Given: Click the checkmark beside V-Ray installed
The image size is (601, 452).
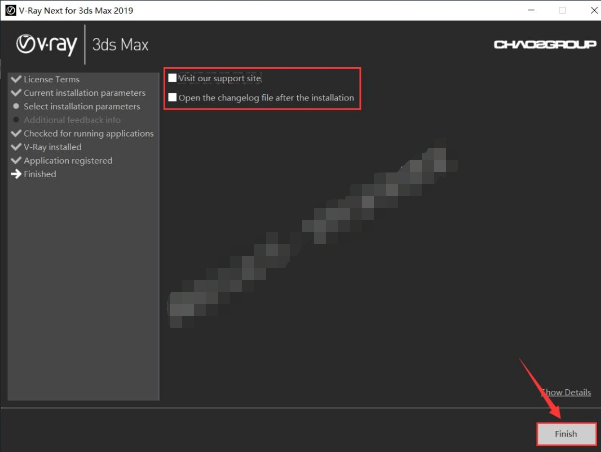Looking at the screenshot, I should tap(15, 147).
